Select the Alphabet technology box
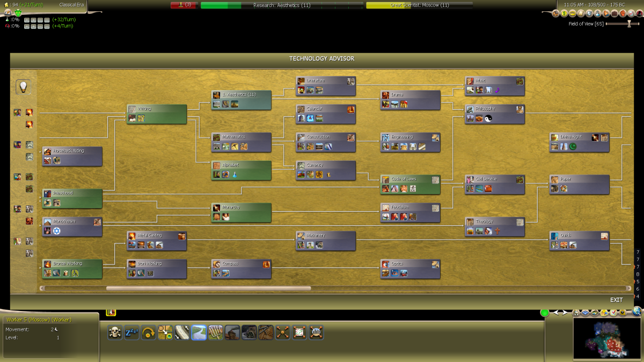The image size is (644, 362). (241, 171)
